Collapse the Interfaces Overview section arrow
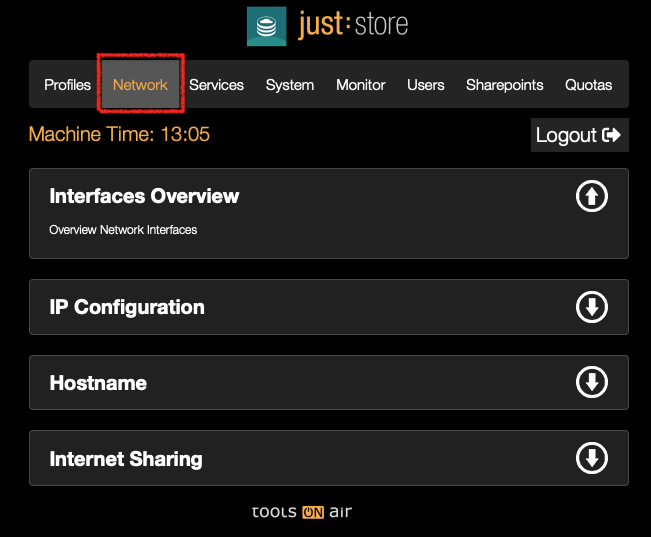651x537 pixels. click(592, 196)
